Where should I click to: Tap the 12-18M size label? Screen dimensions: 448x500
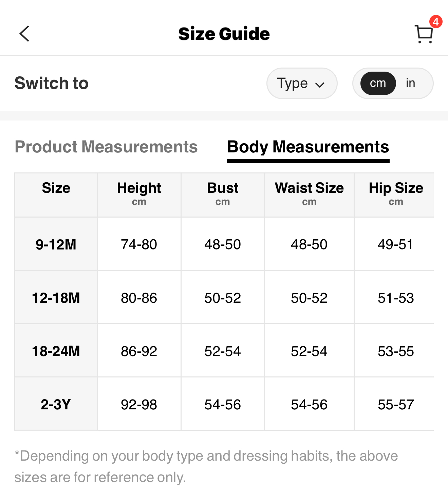click(x=56, y=298)
